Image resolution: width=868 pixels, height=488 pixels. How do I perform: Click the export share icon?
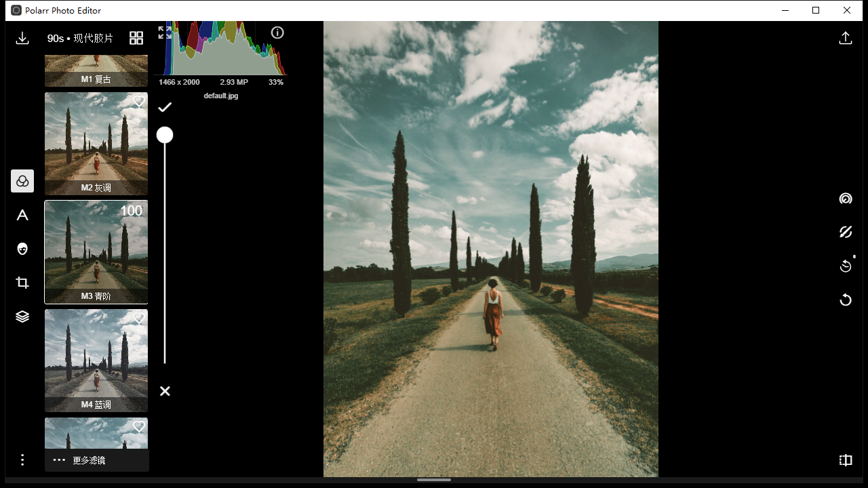click(x=846, y=38)
